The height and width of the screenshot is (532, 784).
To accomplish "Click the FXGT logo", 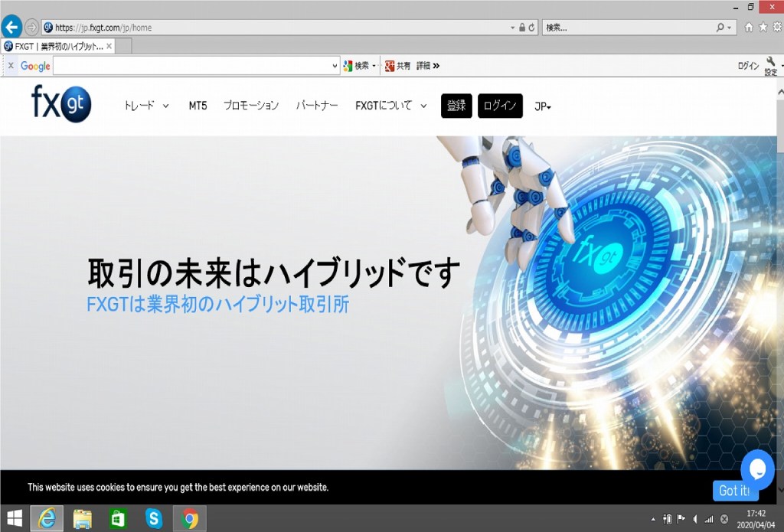I will tap(61, 105).
